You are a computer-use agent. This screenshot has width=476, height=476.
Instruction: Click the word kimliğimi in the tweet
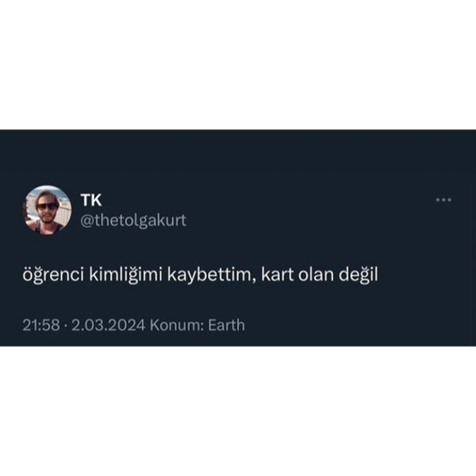tap(126, 275)
